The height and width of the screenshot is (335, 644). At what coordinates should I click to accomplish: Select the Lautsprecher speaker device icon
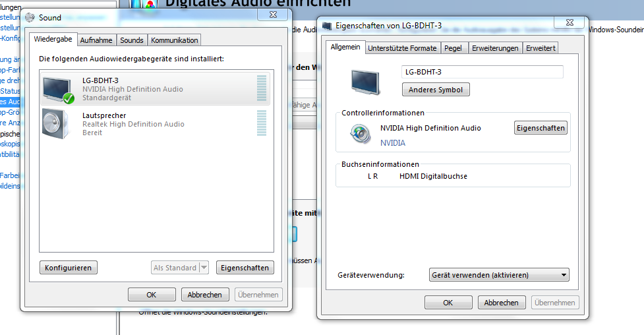(x=55, y=124)
